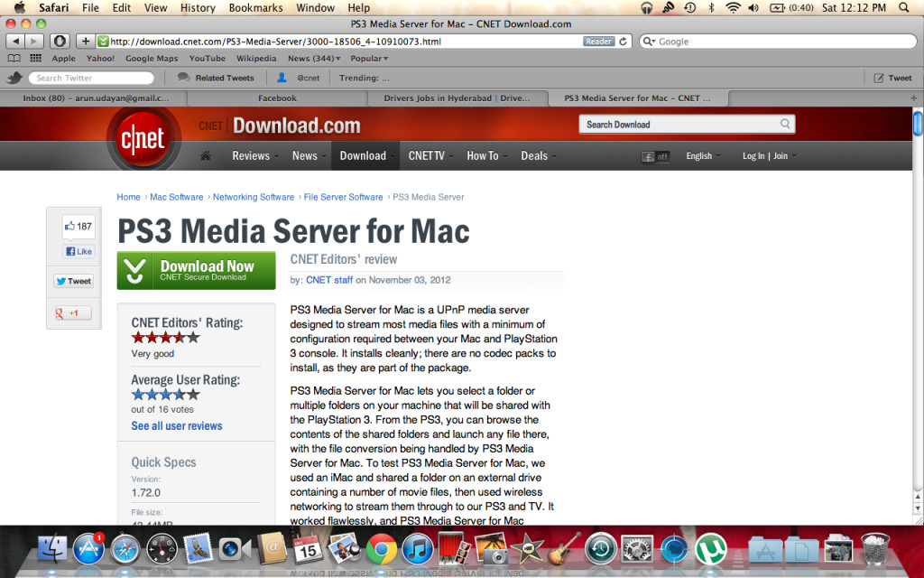
Task: Open the Download nav dropdown
Action: pyautogui.click(x=365, y=155)
